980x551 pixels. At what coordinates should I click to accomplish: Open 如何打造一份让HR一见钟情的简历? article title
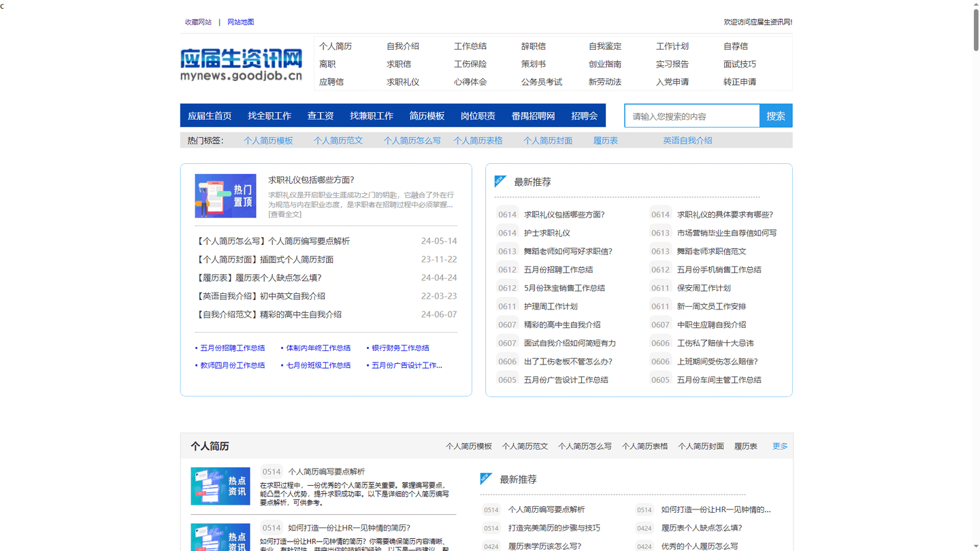(x=349, y=527)
